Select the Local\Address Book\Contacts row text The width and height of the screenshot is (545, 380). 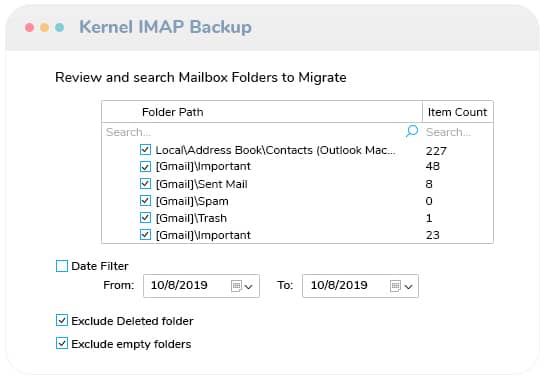click(x=275, y=150)
